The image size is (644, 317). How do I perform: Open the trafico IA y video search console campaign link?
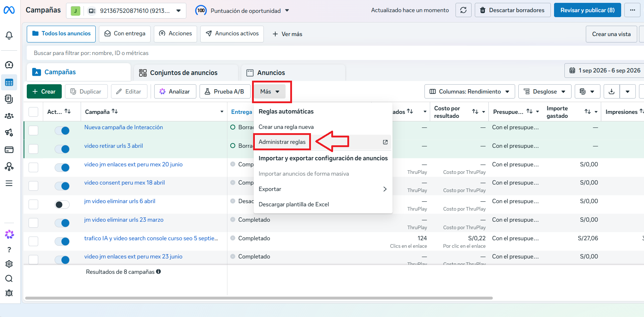[x=151, y=238]
